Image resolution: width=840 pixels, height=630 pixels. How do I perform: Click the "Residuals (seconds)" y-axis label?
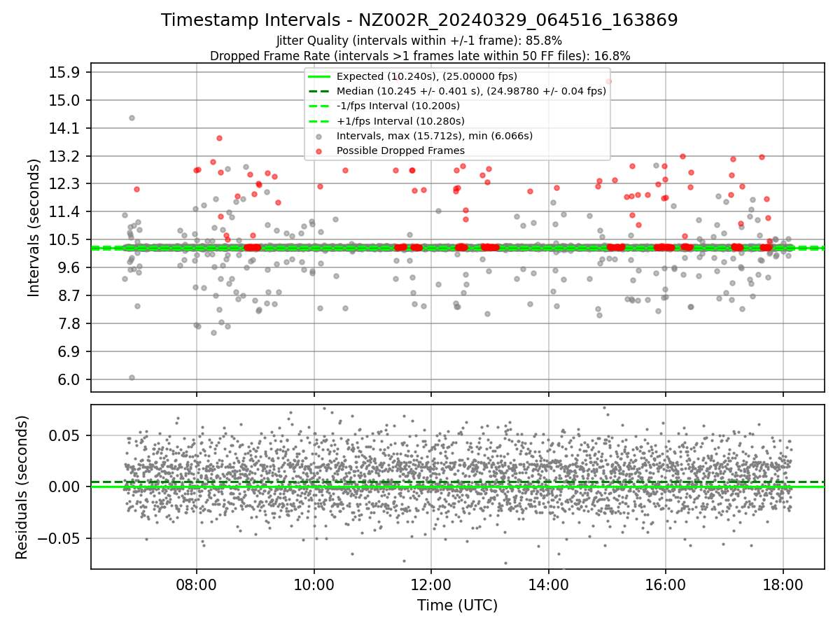(22, 487)
